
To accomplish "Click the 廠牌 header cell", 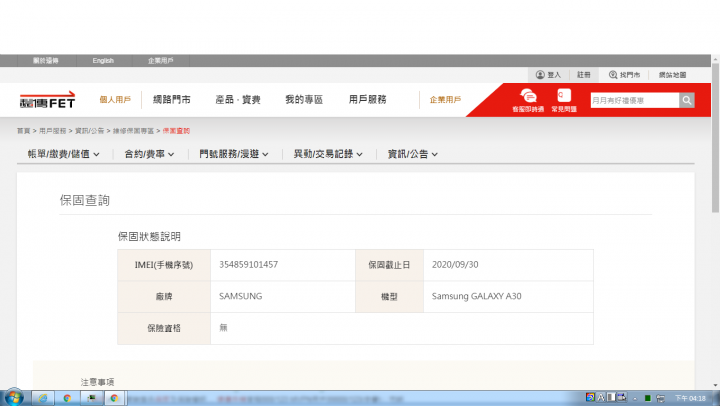I will click(164, 297).
